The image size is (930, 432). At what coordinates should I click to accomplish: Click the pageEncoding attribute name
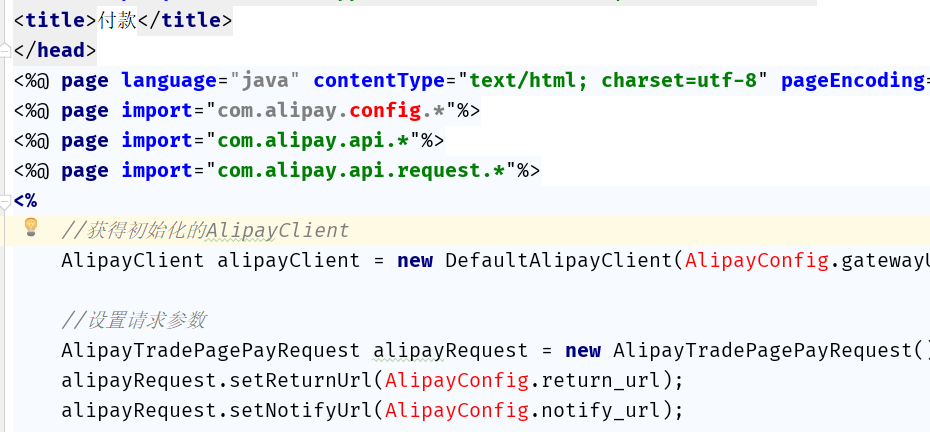852,80
